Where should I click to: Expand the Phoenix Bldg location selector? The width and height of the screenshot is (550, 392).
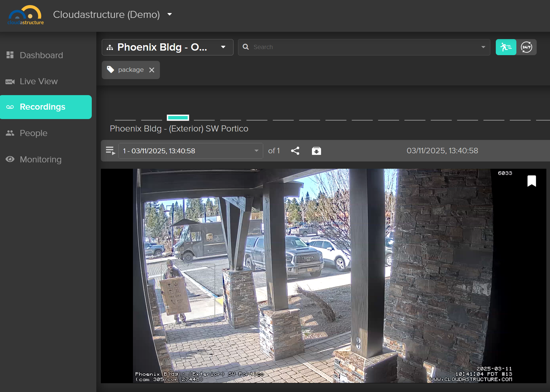[x=167, y=47]
